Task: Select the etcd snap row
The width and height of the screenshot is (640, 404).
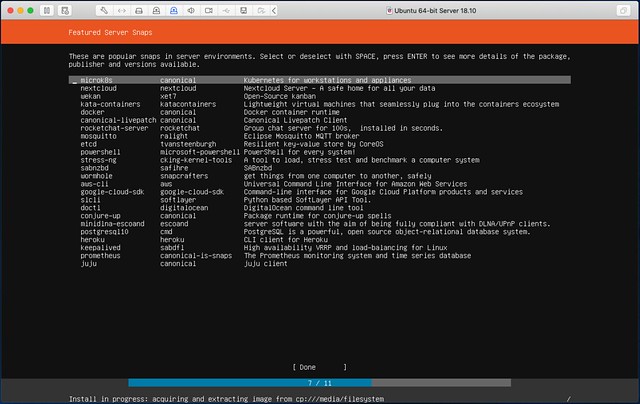Action: click(x=320, y=144)
